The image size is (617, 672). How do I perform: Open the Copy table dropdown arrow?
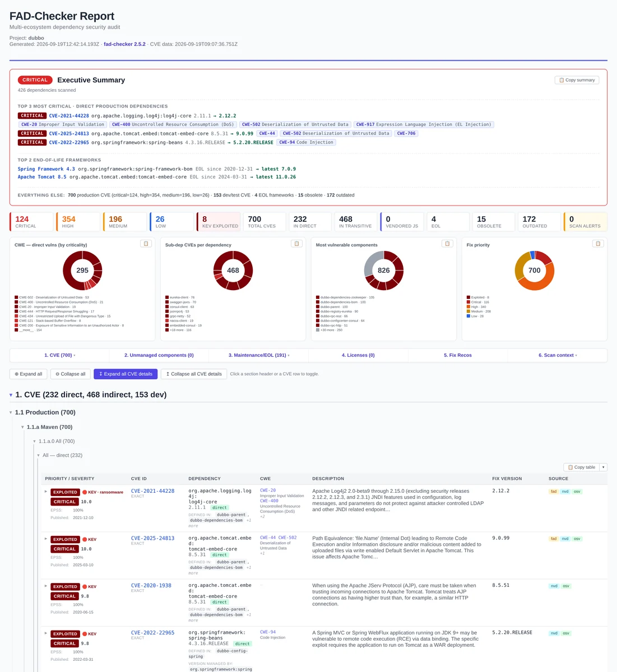coord(604,467)
